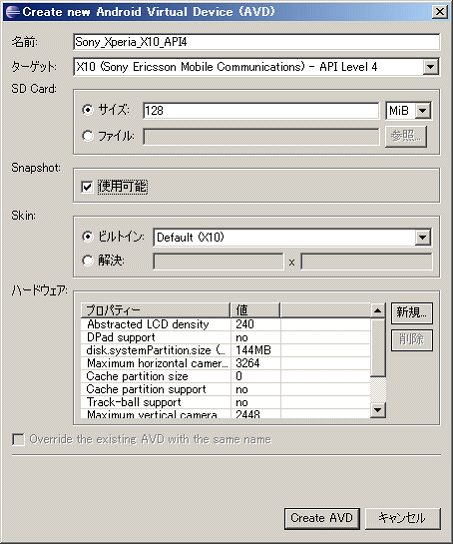Open the Default (X10) skin dropdown
Screen dimensions: 453x544
pos(422,238)
